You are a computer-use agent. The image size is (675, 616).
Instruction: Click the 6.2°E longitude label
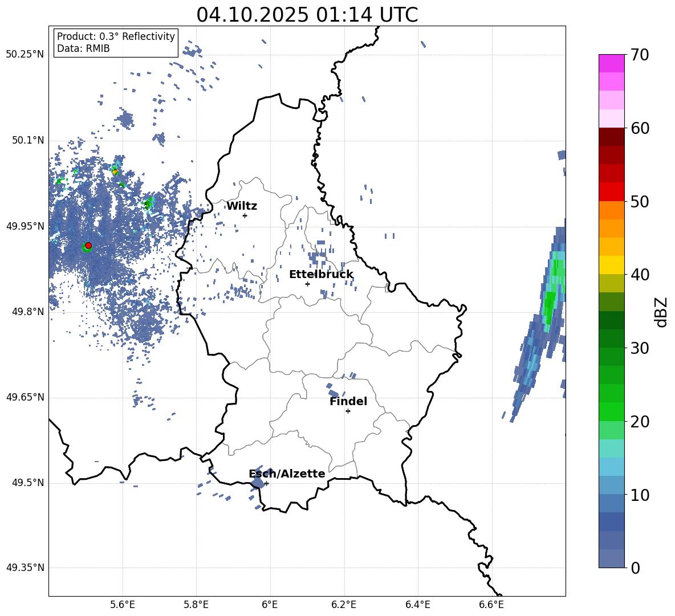click(344, 605)
